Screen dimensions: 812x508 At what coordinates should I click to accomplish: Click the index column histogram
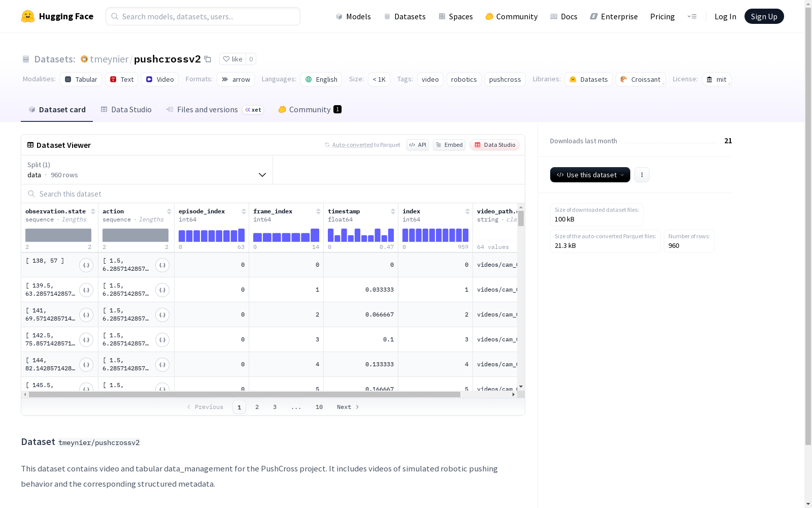click(x=435, y=235)
